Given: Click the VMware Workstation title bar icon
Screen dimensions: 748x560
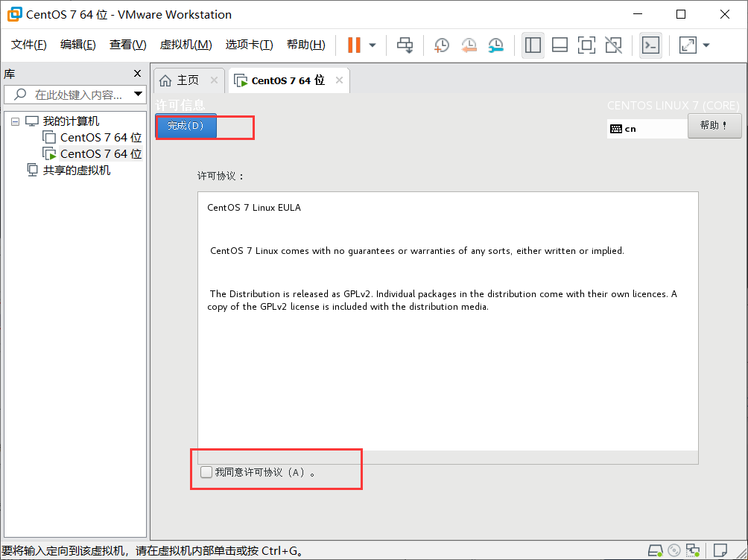Looking at the screenshot, I should point(15,14).
